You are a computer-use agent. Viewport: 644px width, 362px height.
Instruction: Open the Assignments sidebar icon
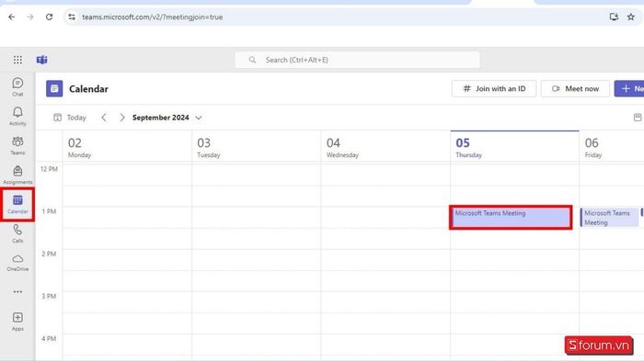point(17,175)
